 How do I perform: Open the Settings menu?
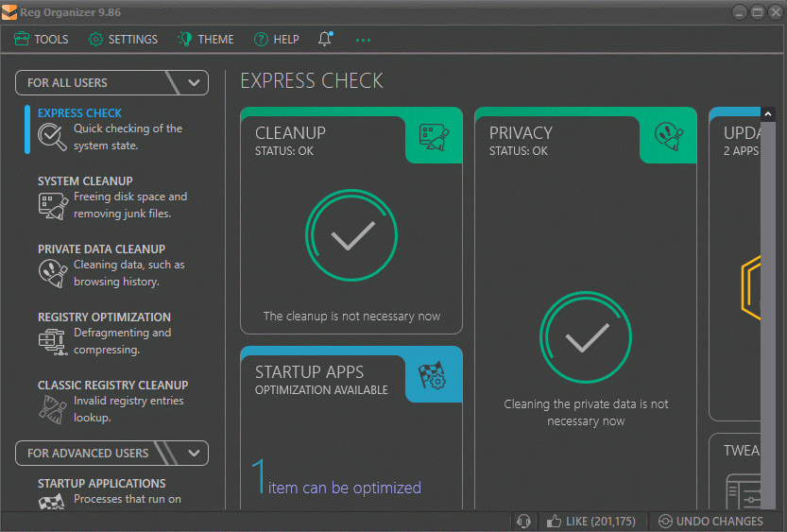[x=123, y=39]
